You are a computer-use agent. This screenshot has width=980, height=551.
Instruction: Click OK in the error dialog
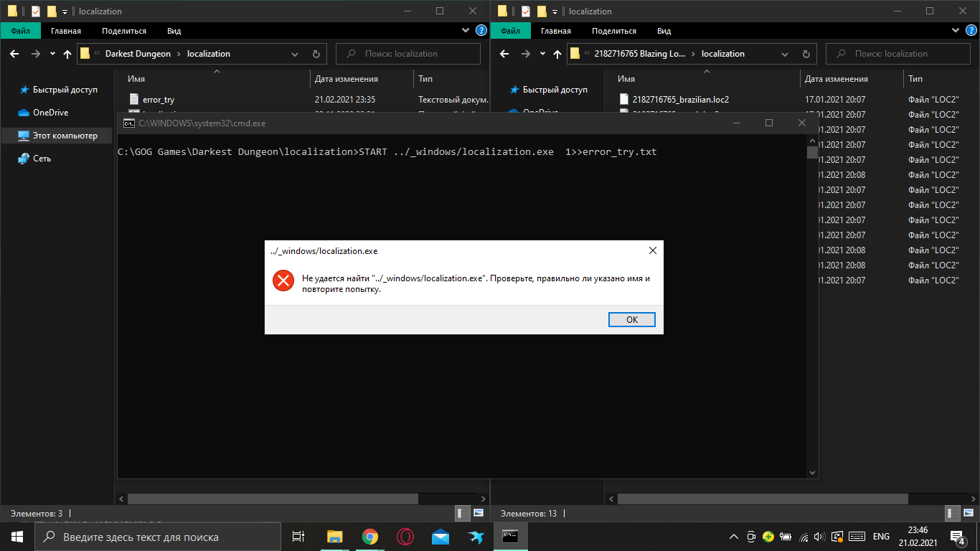click(631, 320)
